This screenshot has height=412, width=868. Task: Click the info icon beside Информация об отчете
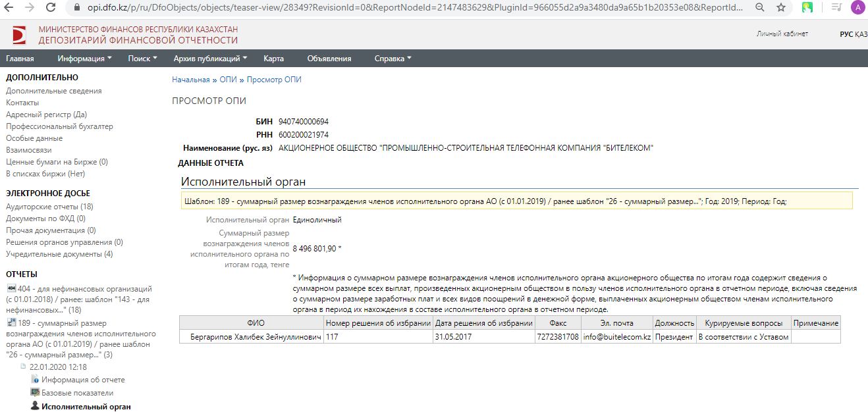click(35, 380)
